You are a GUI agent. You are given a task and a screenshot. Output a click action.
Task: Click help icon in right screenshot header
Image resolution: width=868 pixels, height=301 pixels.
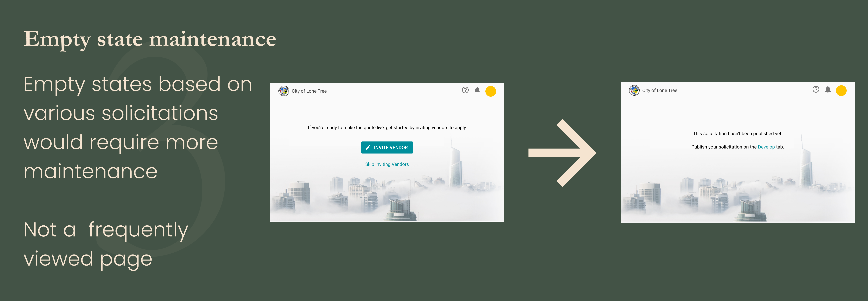(x=815, y=89)
